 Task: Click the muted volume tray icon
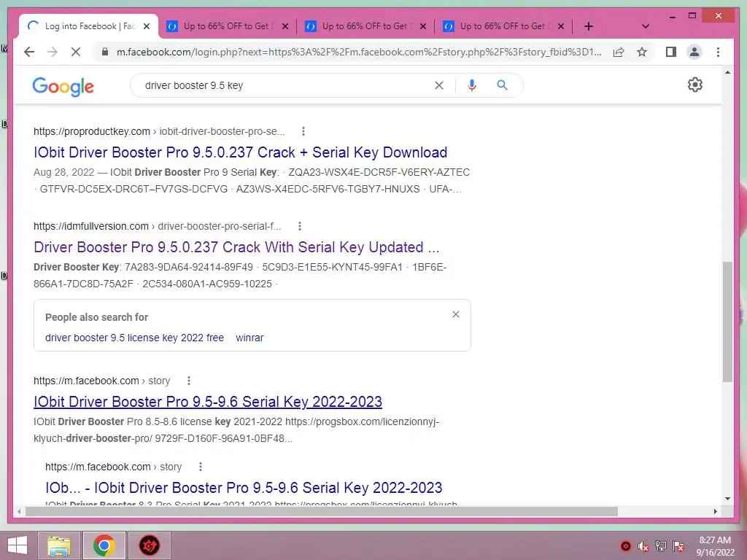643,546
